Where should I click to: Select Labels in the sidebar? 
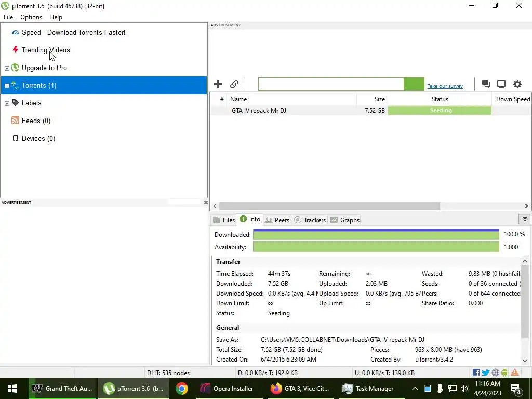coord(32,103)
